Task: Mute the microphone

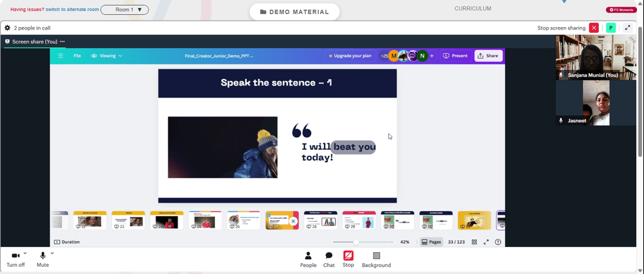Action: 43,260
